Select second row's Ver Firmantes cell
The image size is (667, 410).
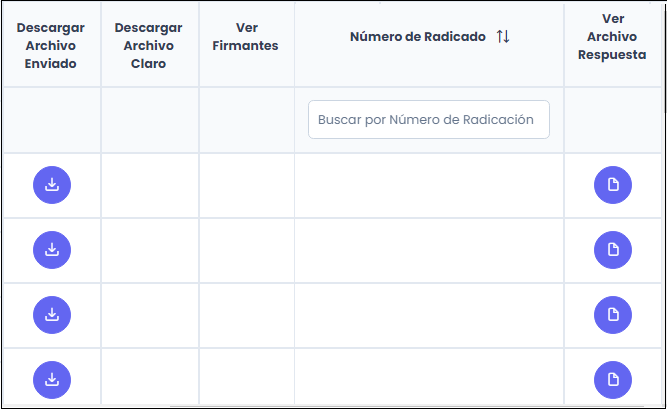point(246,250)
